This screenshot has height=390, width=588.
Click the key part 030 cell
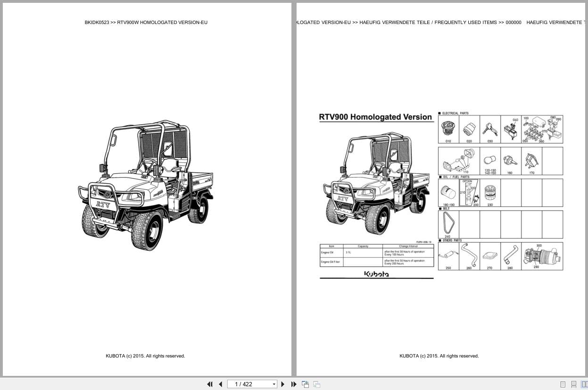pos(490,130)
